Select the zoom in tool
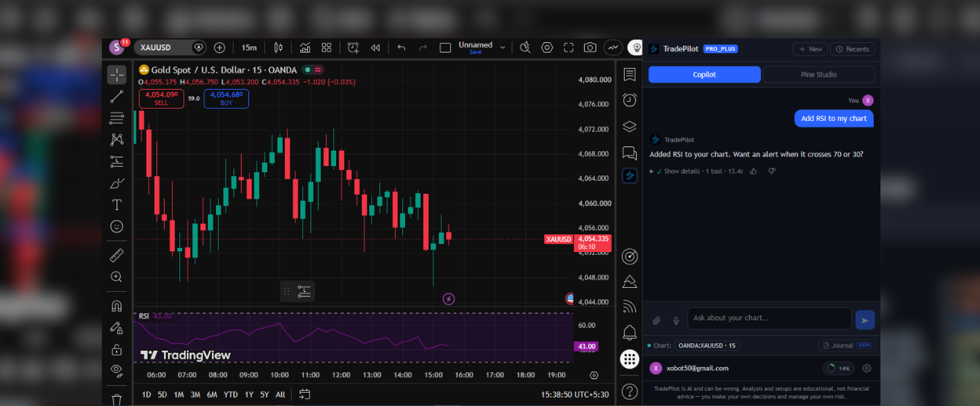 (116, 277)
